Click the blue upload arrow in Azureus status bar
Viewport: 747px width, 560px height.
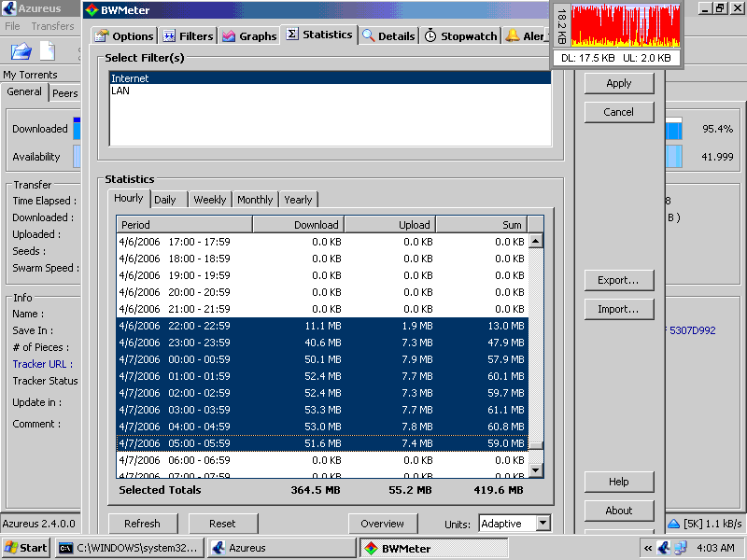coord(674,524)
